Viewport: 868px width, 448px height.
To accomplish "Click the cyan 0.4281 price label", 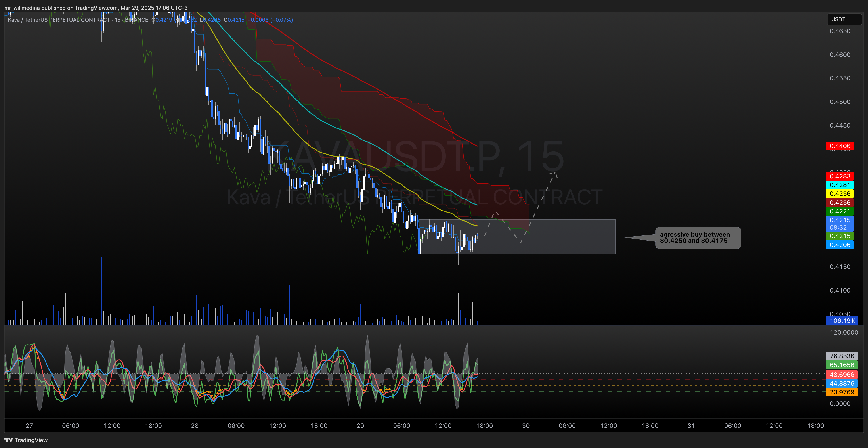I will coord(840,185).
